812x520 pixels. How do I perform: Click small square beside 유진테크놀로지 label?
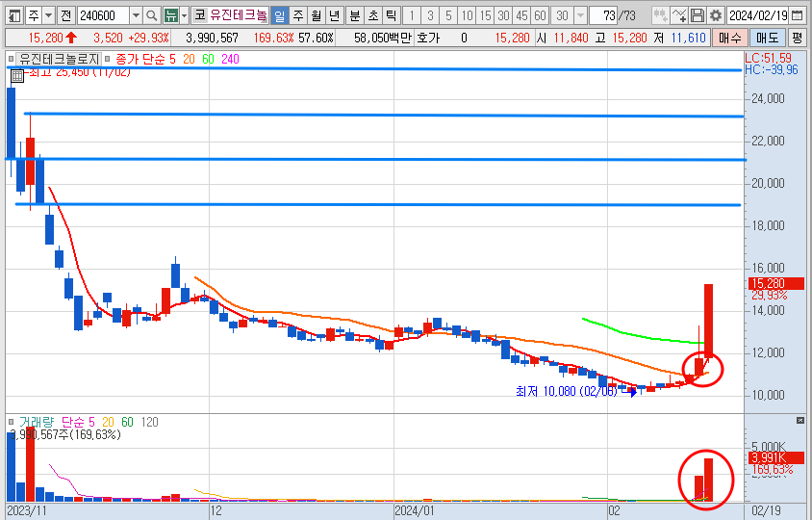pos(12,59)
